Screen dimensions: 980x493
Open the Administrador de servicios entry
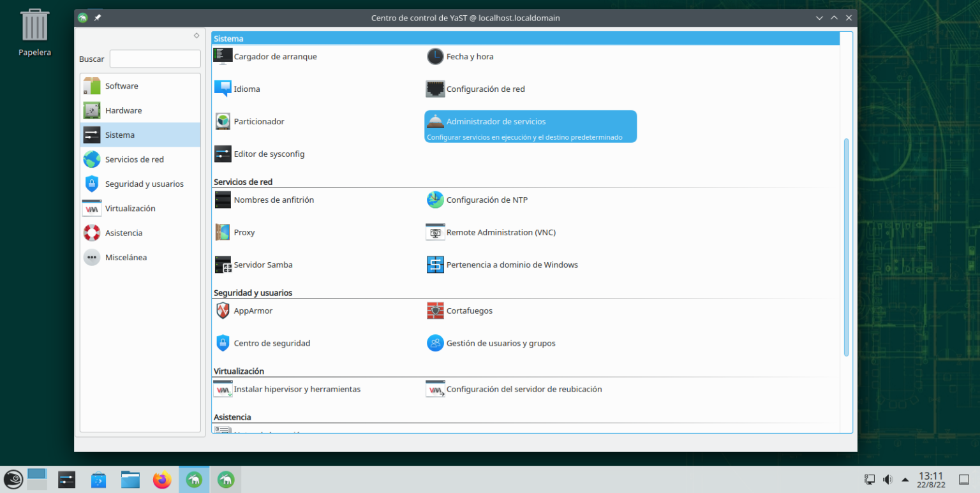tap(496, 121)
